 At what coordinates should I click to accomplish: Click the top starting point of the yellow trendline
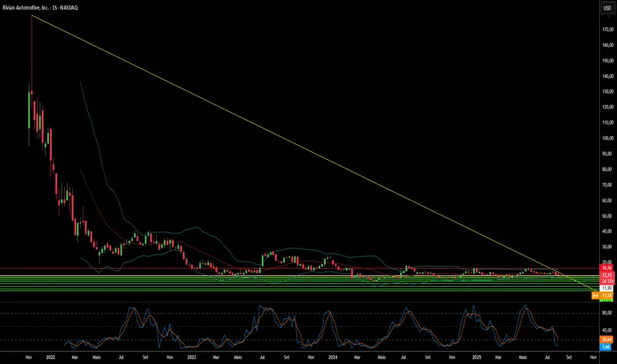(x=31, y=15)
